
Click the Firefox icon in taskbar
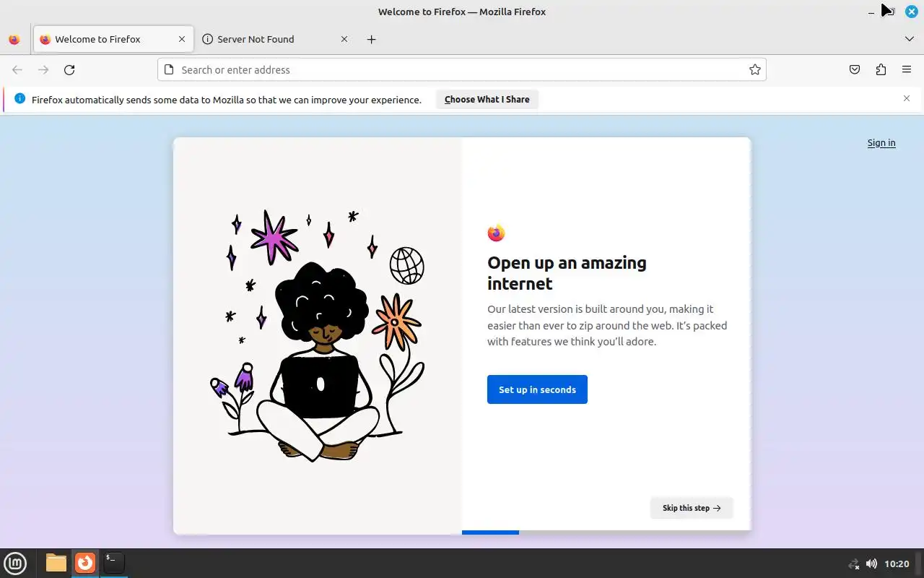[x=85, y=563]
